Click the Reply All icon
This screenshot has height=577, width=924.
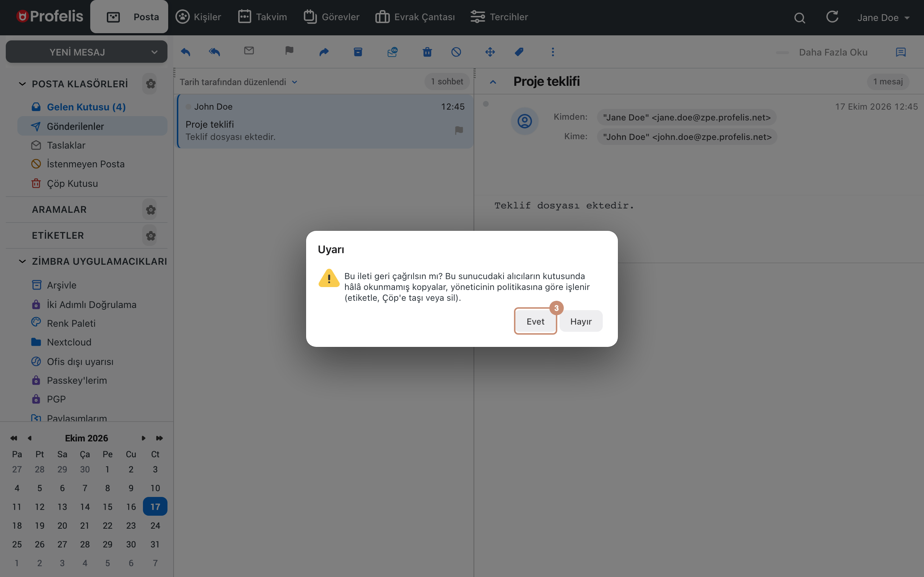tap(215, 52)
